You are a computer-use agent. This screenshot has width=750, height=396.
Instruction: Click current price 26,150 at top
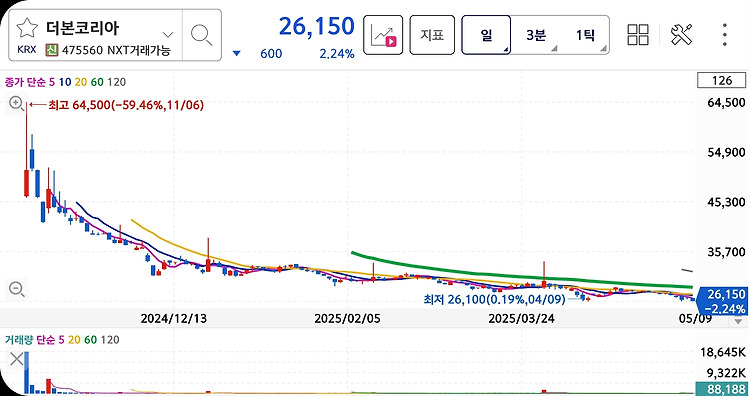tap(317, 26)
